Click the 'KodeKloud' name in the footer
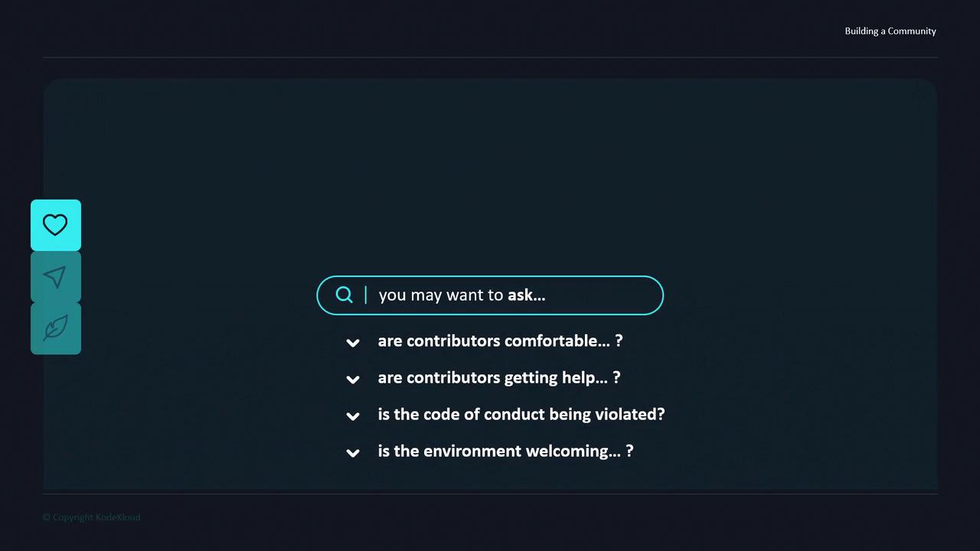Viewport: 980px width, 551px height. [x=118, y=517]
